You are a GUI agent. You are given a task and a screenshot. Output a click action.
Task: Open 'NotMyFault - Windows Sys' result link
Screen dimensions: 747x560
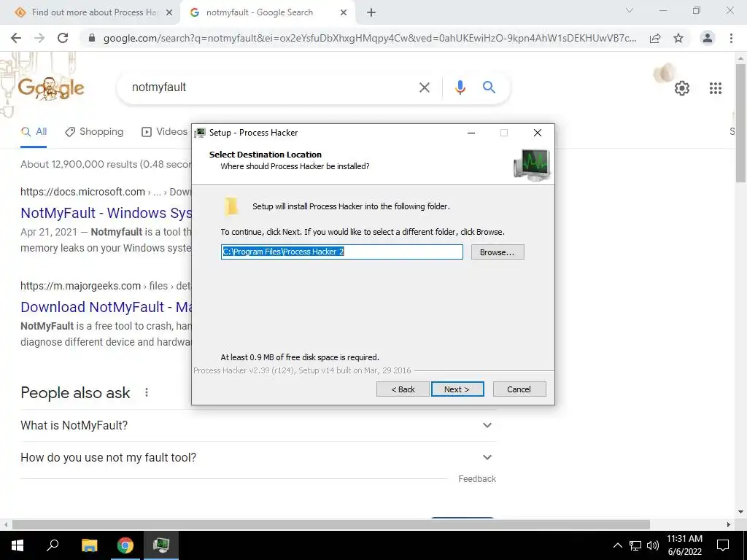pos(107,213)
